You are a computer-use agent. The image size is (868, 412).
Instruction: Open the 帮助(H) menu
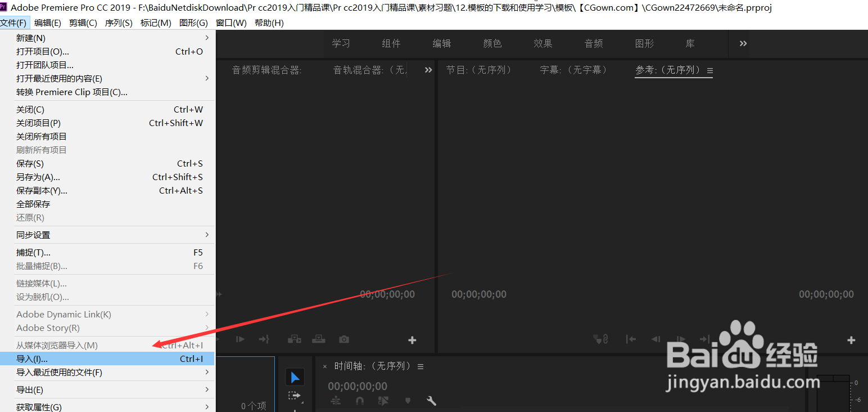[x=269, y=23]
